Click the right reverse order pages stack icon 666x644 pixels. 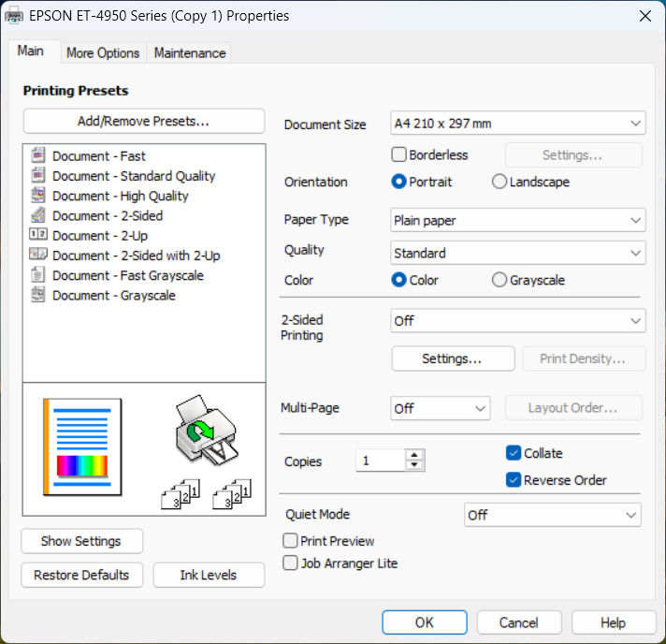coord(232,494)
